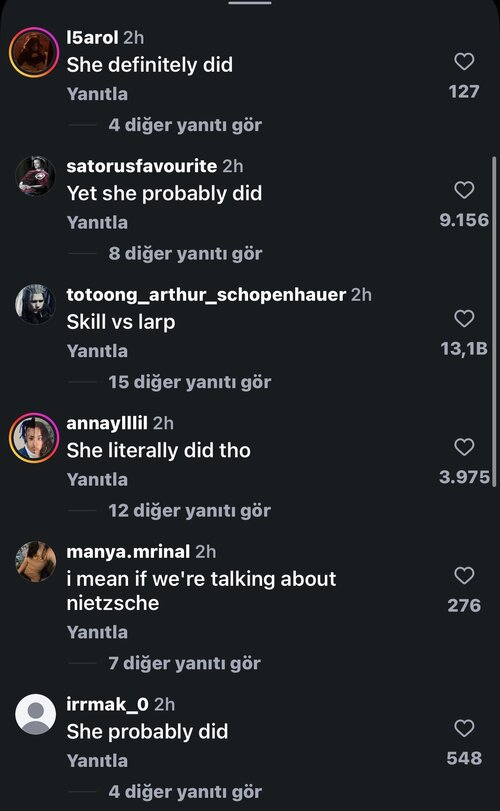View annaylllil's story from avatar

pyautogui.click(x=35, y=438)
